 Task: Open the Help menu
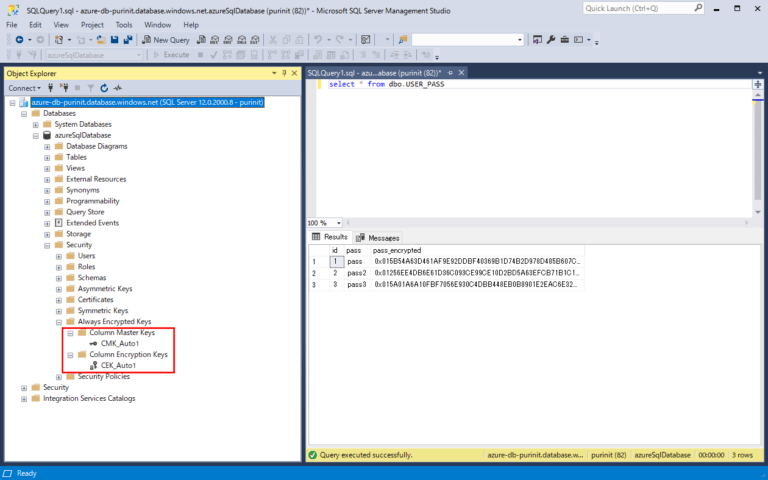click(x=191, y=24)
